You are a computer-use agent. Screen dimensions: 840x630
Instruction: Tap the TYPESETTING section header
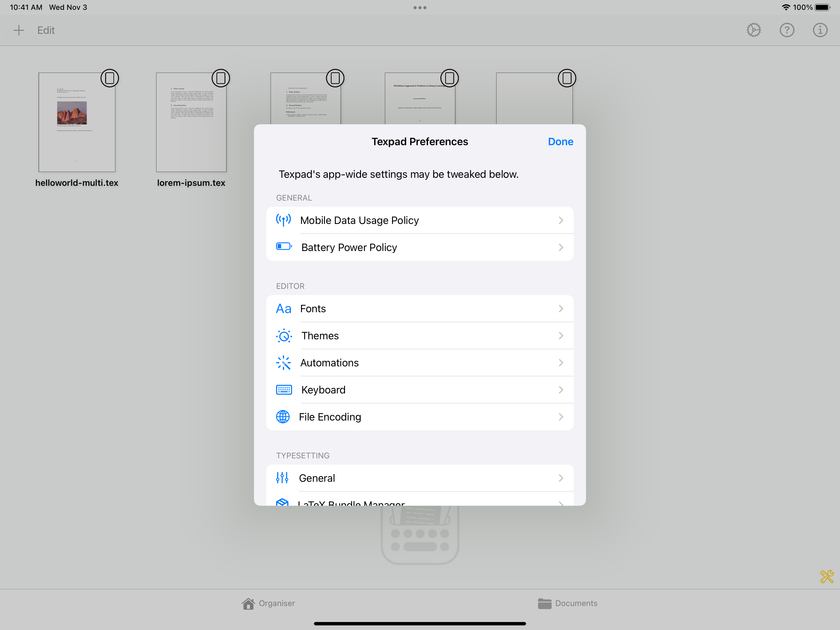[303, 456]
